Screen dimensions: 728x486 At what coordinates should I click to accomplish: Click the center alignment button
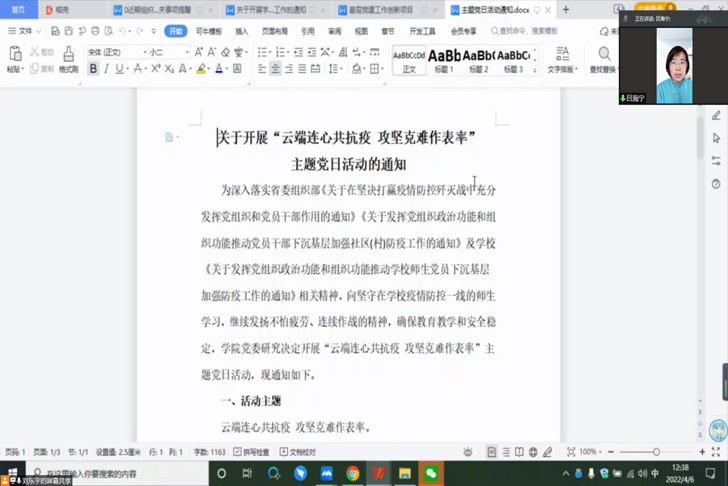click(x=275, y=69)
